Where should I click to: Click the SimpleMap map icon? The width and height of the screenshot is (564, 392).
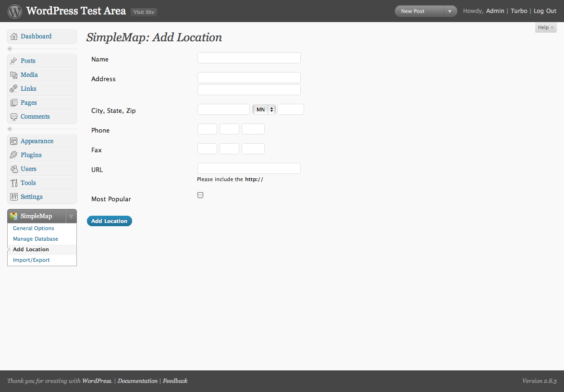click(x=13, y=216)
